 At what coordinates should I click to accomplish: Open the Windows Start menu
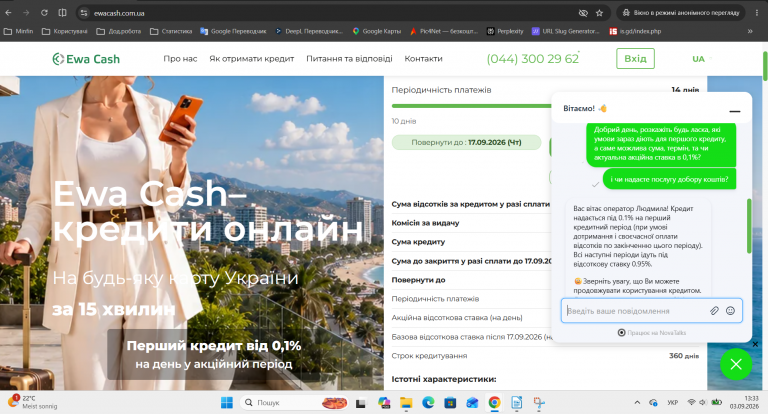(x=227, y=403)
